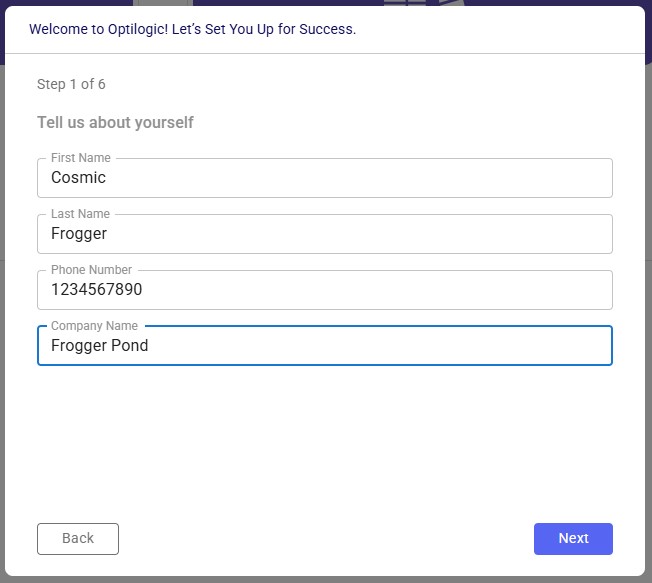Click the Next button
Screen dimensions: 652x583
(573, 539)
